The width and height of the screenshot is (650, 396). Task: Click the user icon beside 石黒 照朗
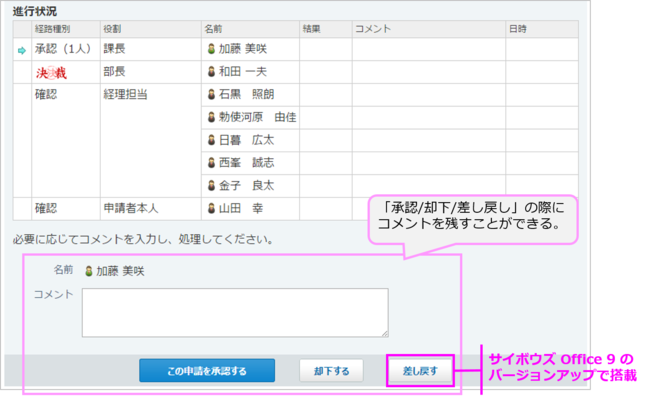211,95
